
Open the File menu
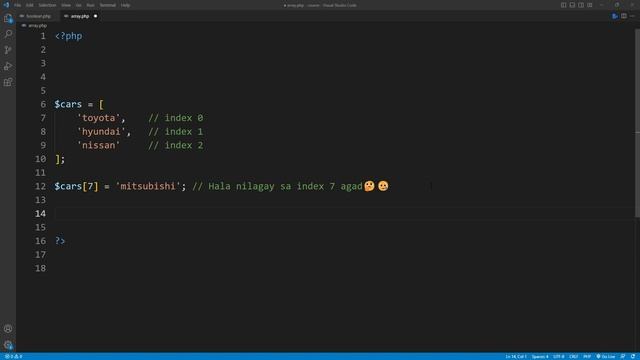click(x=18, y=5)
